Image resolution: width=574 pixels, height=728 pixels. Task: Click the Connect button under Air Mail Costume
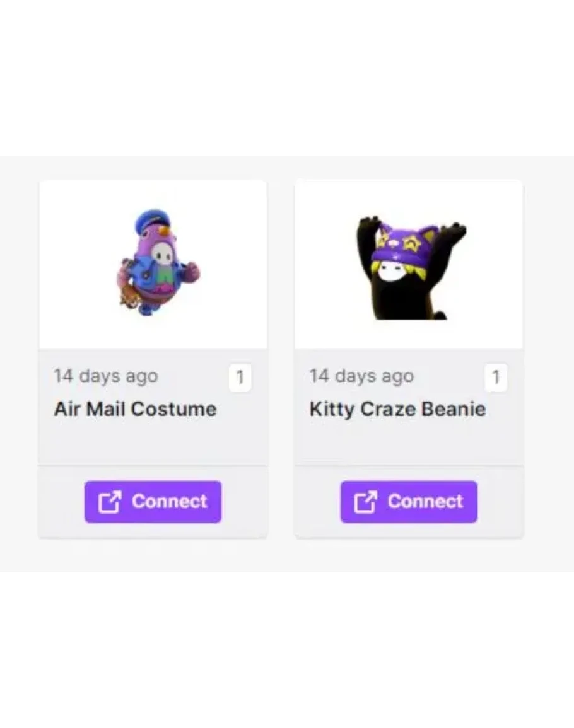(153, 502)
